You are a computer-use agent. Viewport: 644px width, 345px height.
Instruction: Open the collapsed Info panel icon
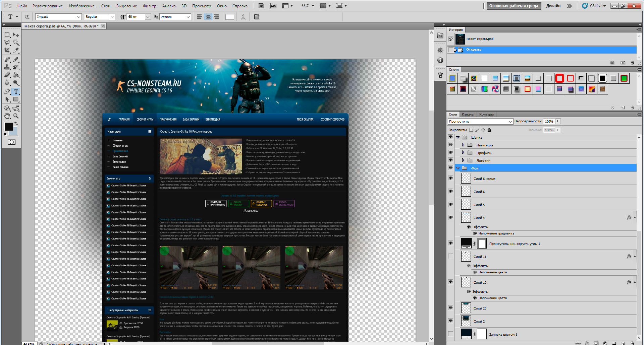click(x=440, y=60)
